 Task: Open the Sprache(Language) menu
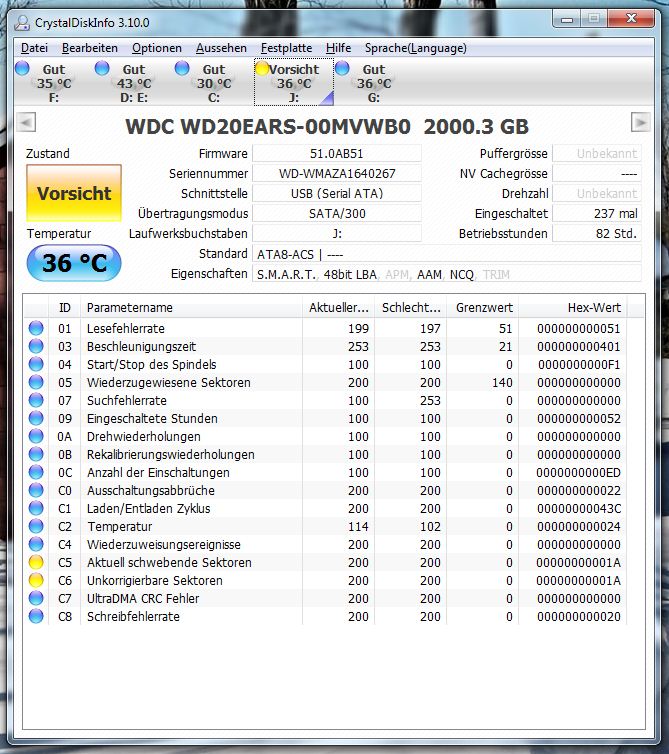pos(416,48)
